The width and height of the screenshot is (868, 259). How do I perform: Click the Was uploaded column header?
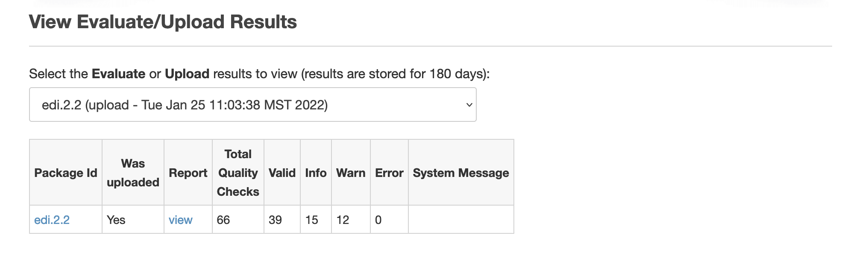(133, 173)
